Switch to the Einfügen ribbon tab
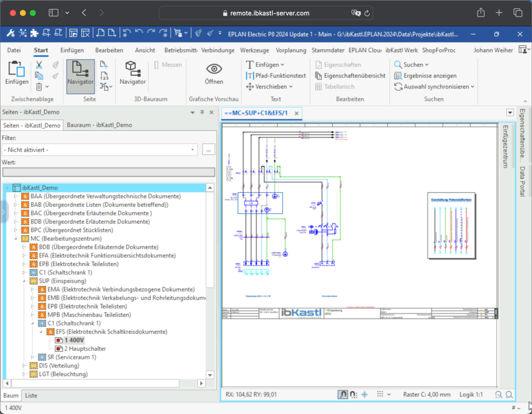The width and height of the screenshot is (532, 414). 72,50
